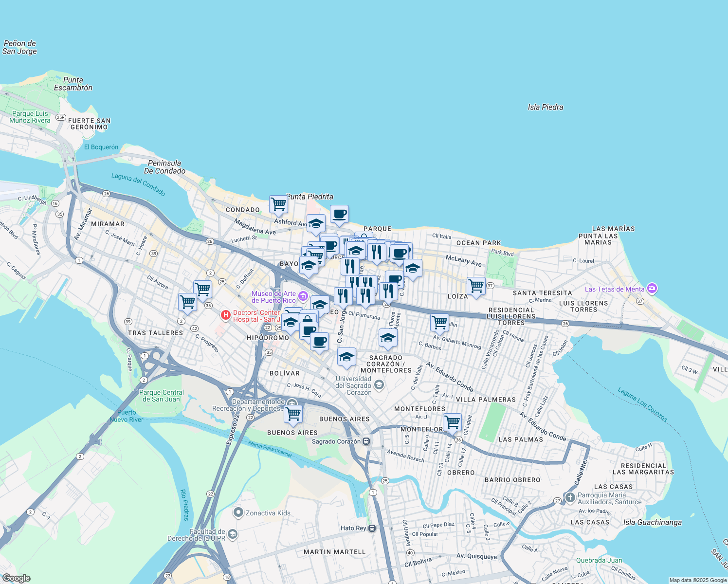Click the Museo de Arte de Puerto Rico pin
The width and height of the screenshot is (728, 584).
pyautogui.click(x=303, y=295)
